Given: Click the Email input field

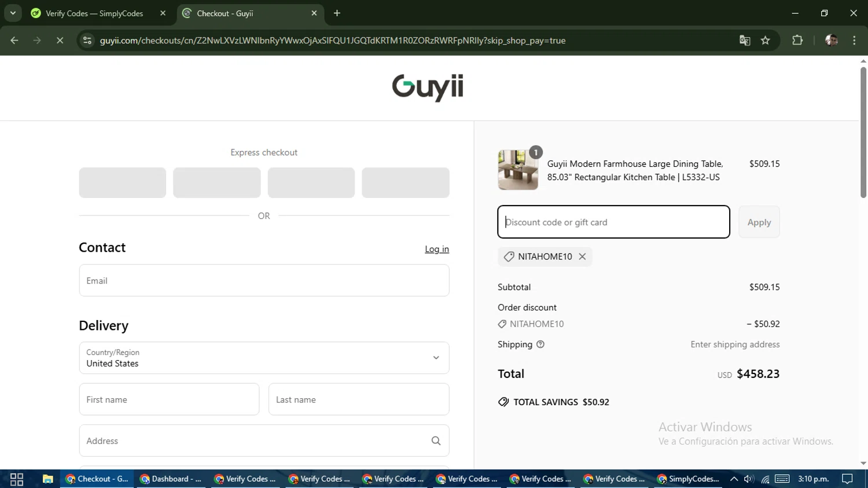Looking at the screenshot, I should [x=264, y=280].
